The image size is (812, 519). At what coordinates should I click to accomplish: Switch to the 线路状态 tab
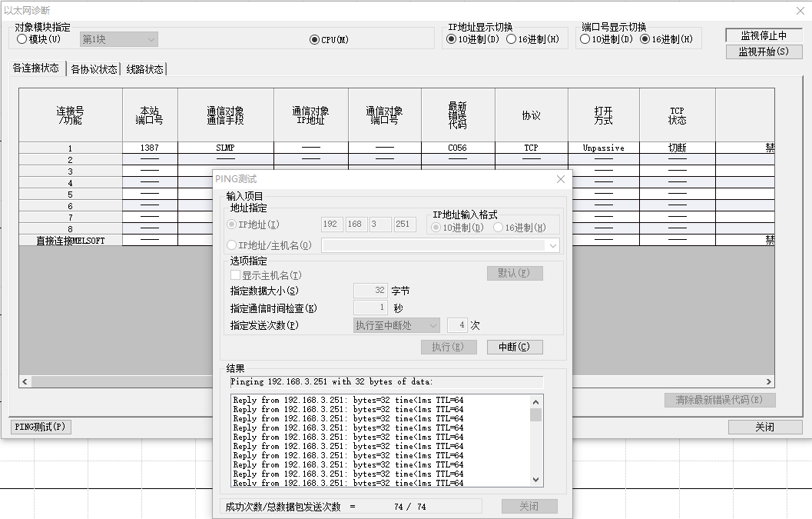click(144, 68)
